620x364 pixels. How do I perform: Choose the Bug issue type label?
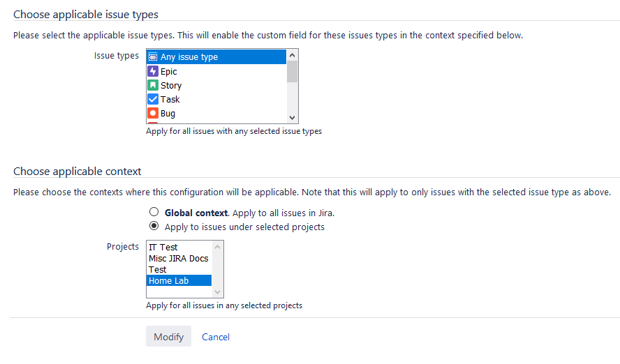[168, 113]
